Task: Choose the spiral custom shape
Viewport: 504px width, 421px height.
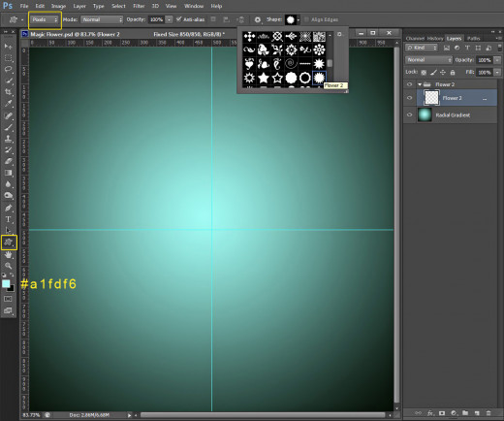Action: tap(291, 64)
